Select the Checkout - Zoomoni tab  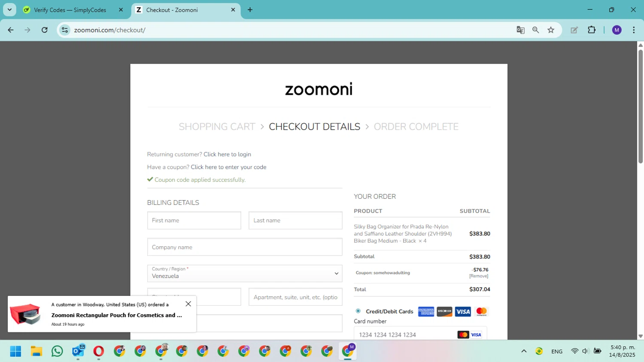172,10
